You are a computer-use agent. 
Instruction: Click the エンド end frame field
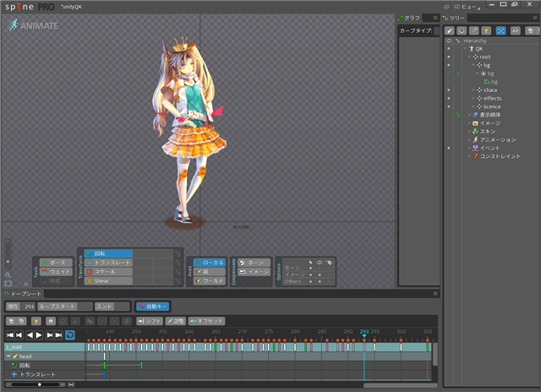tap(112, 307)
